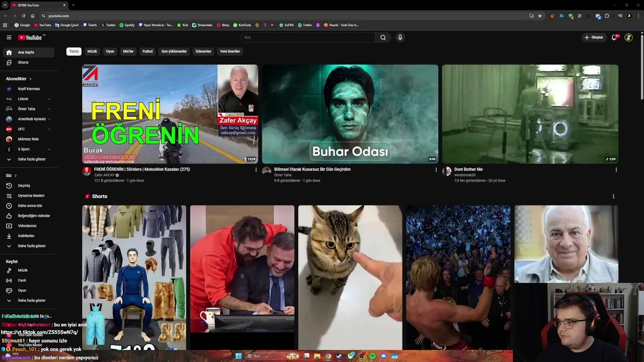Select the Mix'ler filter chip
Viewport: 644px width, 362px height.
point(128,51)
